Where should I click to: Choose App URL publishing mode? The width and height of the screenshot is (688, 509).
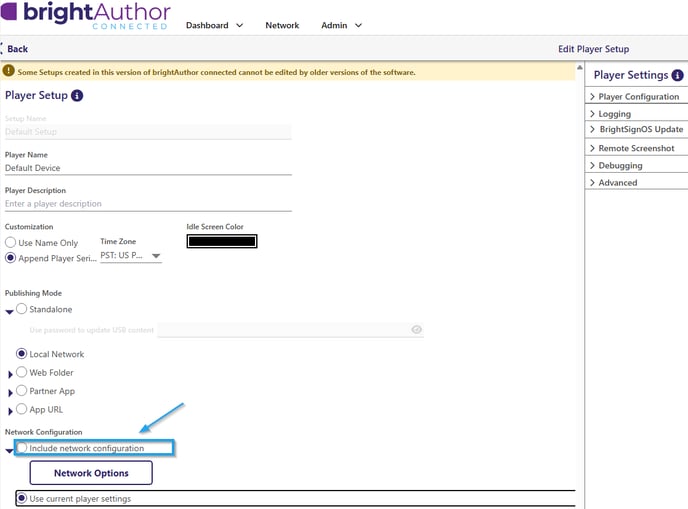coord(22,409)
